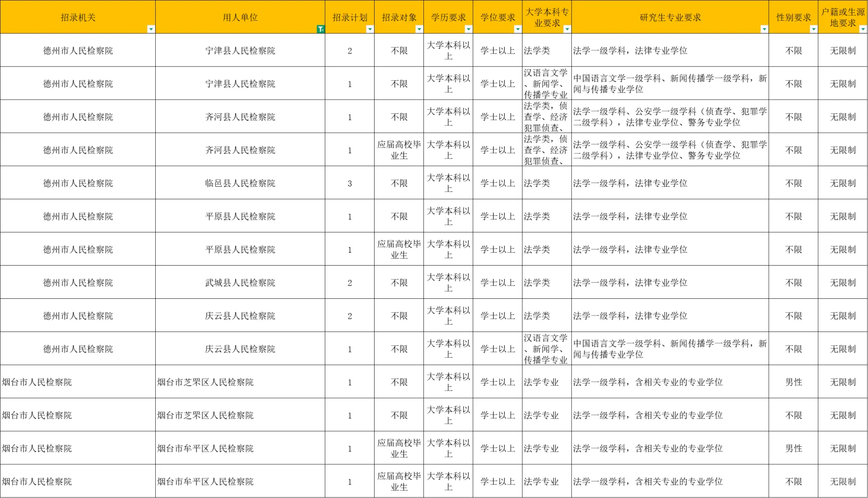
Task: Select the 大学本科专业要求 header text
Action: (x=547, y=18)
